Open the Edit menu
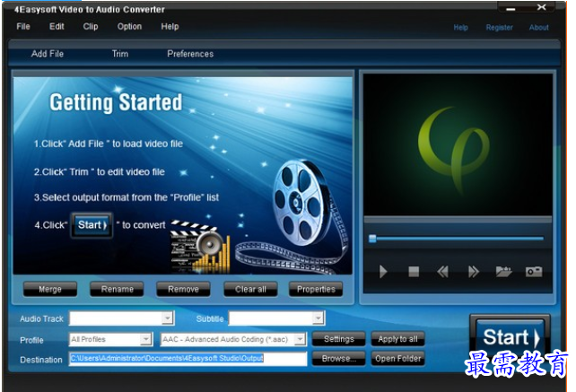The height and width of the screenshot is (392, 576). click(57, 26)
